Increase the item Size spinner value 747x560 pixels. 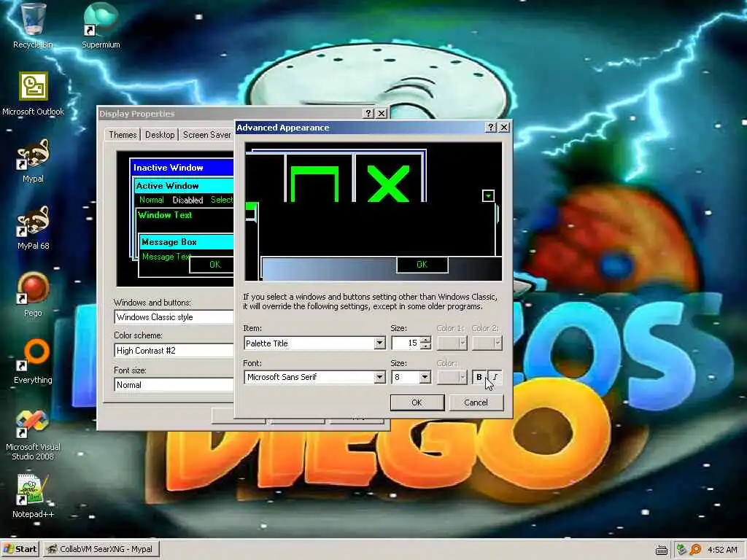pyautogui.click(x=426, y=340)
